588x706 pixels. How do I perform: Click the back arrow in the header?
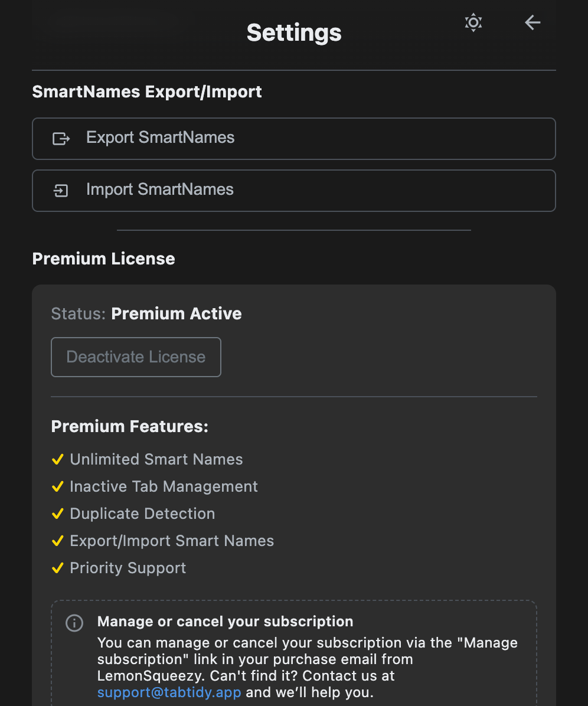click(x=533, y=23)
